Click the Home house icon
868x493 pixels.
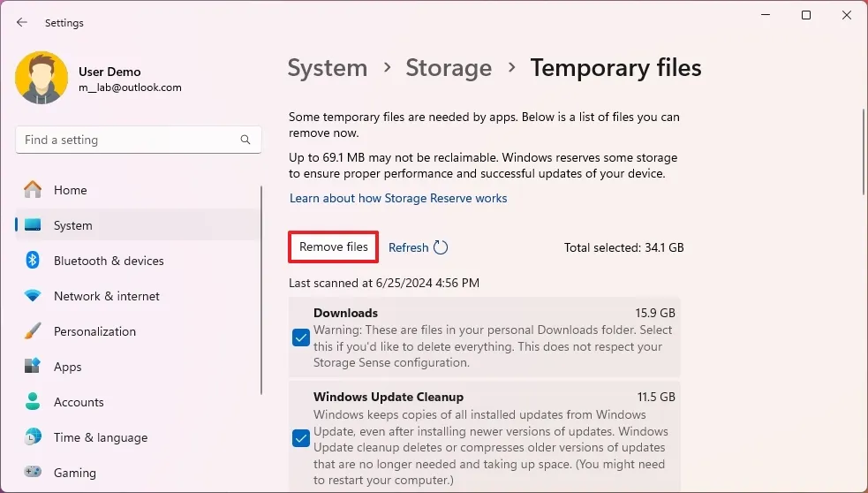pos(33,189)
